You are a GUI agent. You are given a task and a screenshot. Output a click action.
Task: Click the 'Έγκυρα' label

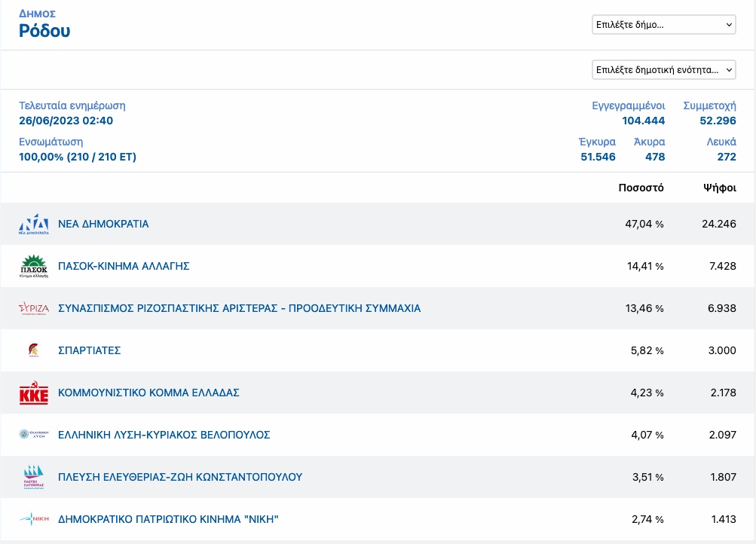[x=597, y=142]
